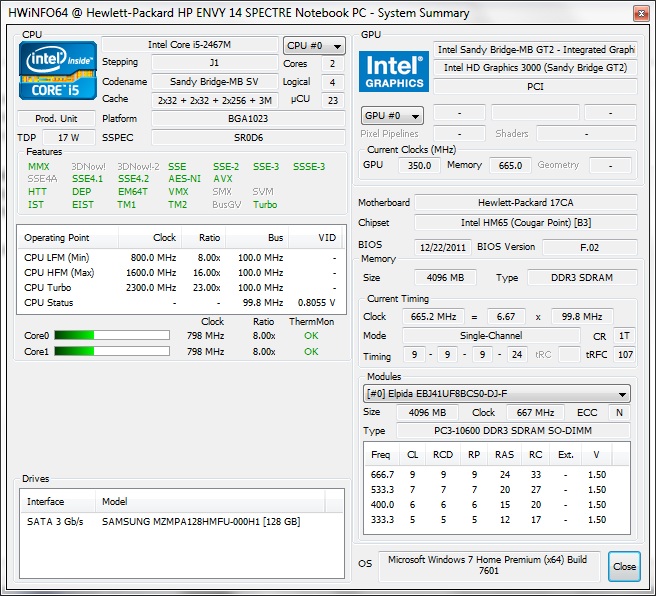656x596 pixels.
Task: Click the Turbo feature label
Action: point(265,205)
